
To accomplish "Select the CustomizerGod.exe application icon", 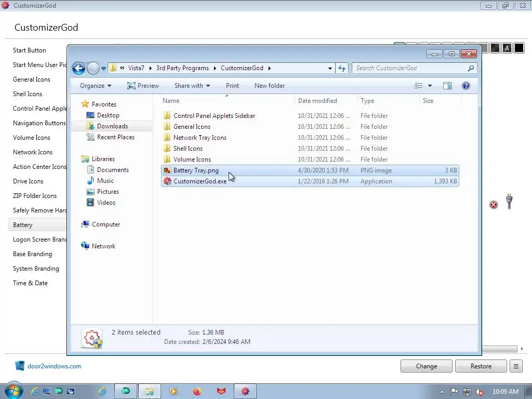I will [167, 181].
